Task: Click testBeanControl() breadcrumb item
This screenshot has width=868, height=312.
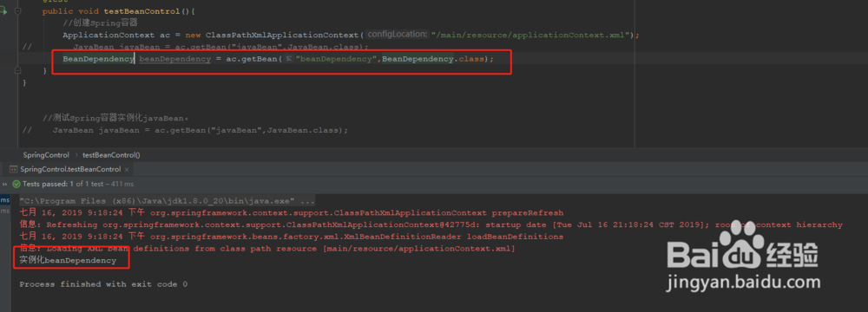Action: point(111,155)
